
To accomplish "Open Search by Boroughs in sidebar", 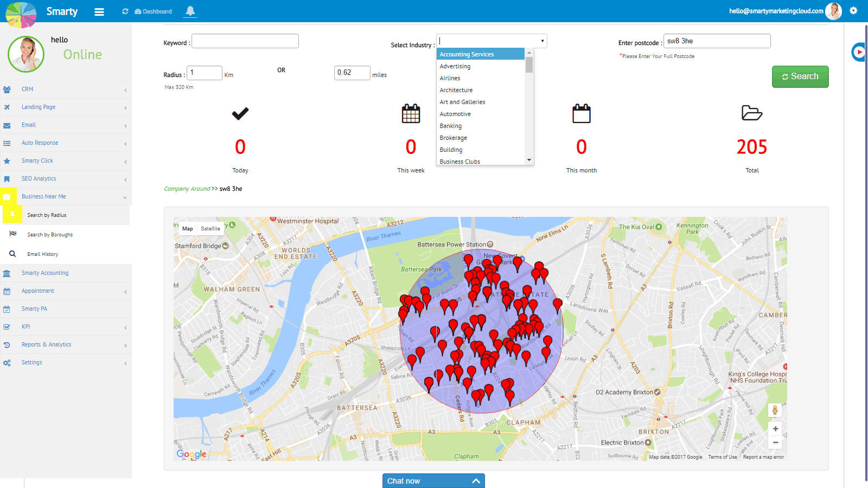I will click(50, 235).
